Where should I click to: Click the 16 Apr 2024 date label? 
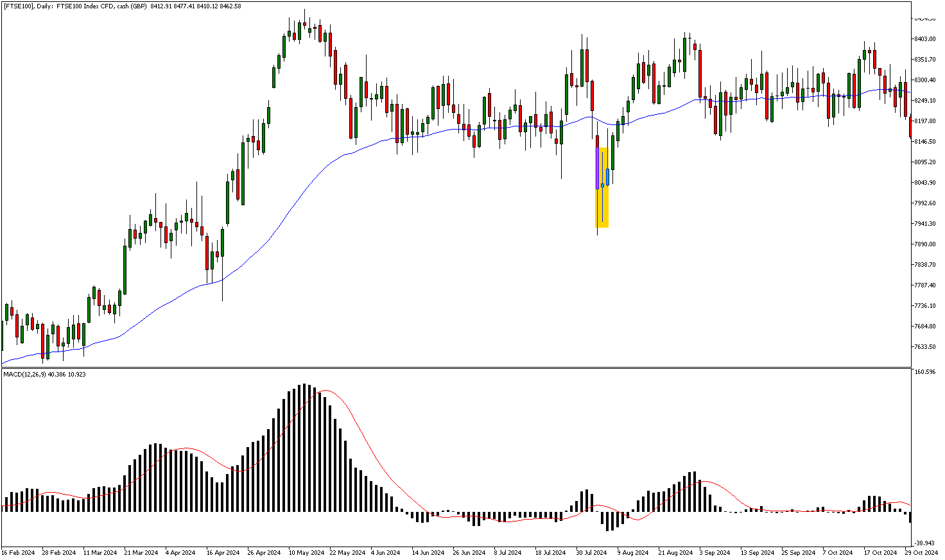coord(223,552)
